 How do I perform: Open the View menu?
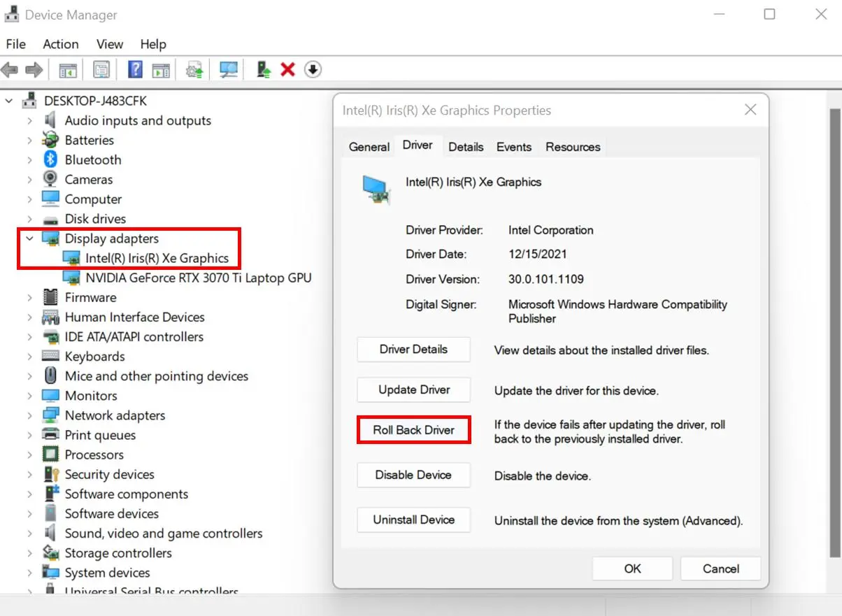tap(110, 44)
